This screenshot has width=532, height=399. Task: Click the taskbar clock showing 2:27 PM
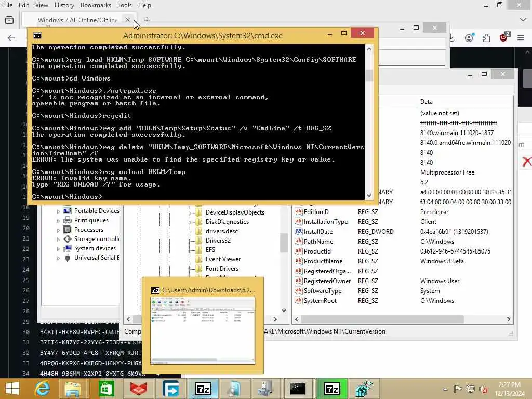tap(509, 389)
